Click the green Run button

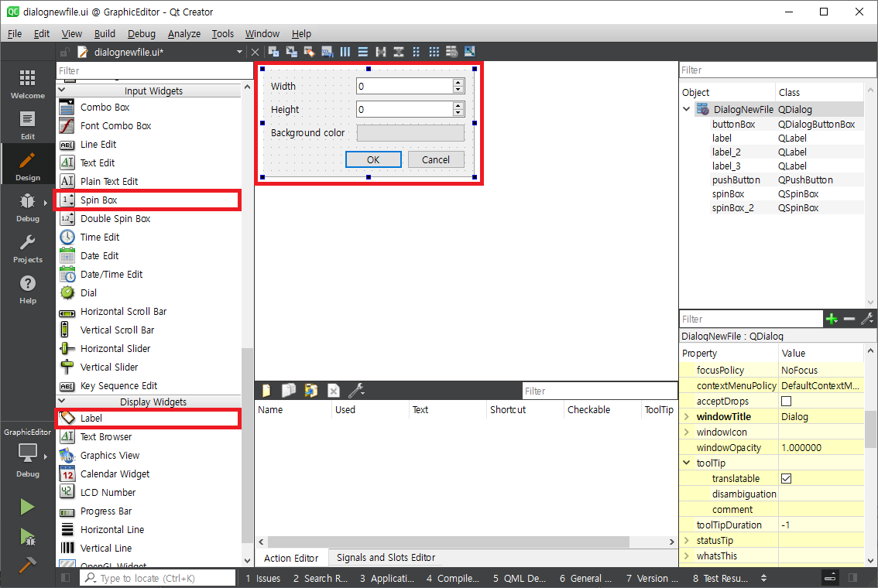coord(27,507)
